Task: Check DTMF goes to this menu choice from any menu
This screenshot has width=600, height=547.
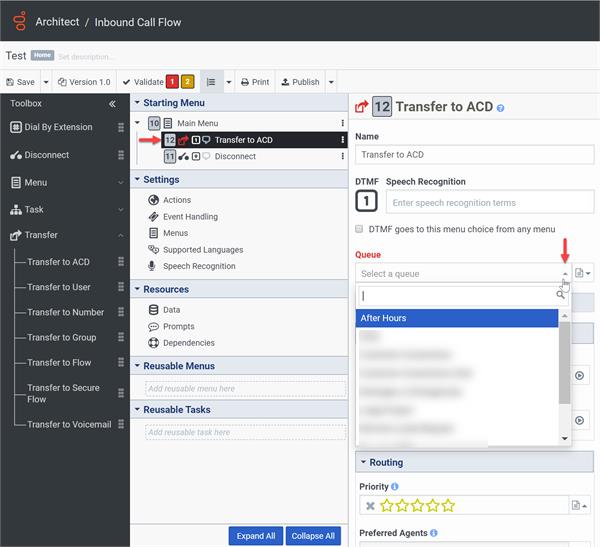Action: pos(359,229)
